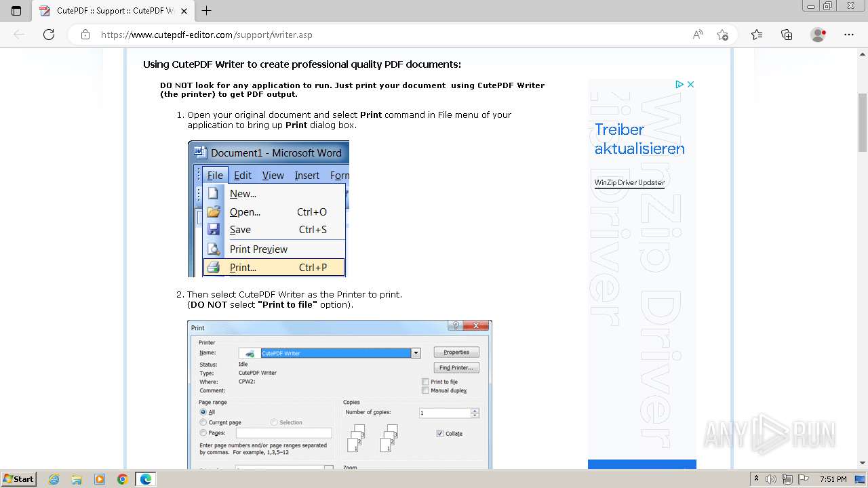Open the Treiber aktualisieren ad link
This screenshot has height=488, width=868.
[639, 139]
